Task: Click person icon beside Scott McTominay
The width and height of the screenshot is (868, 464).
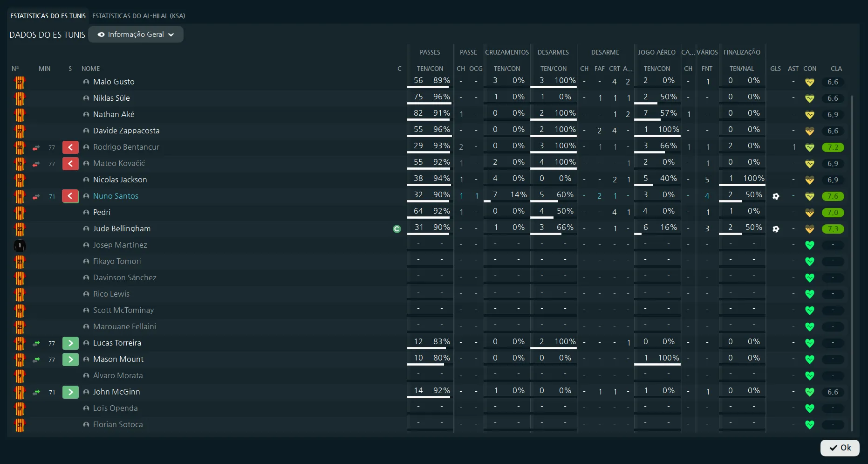Action: [86, 311]
